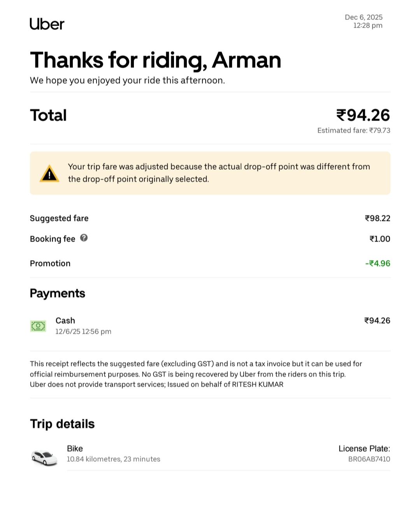420x519 pixels.
Task: Click the Trip details section heading
Action: point(62,424)
